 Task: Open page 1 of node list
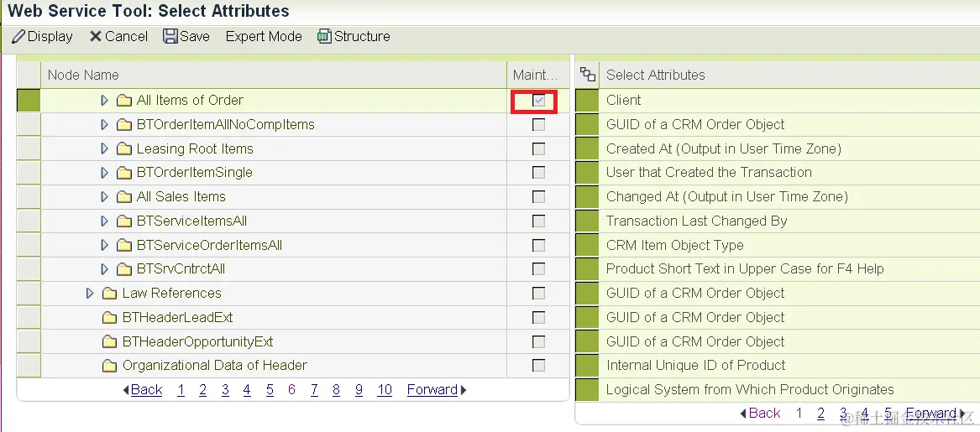[x=181, y=390]
